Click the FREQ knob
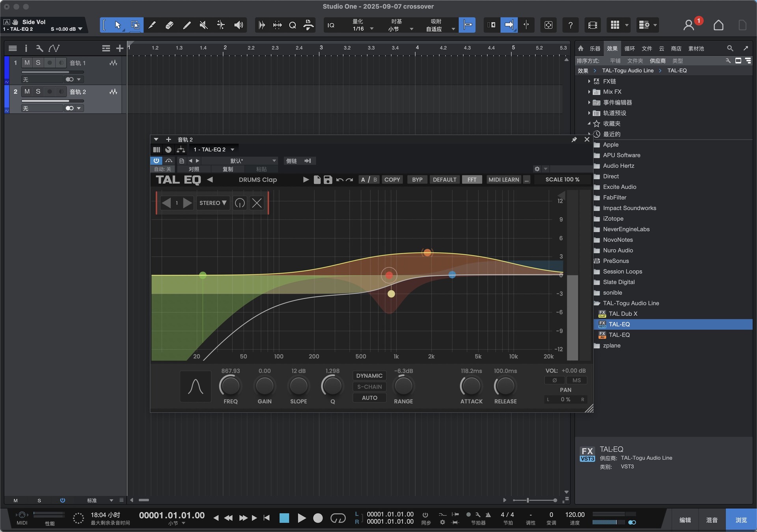 230,386
